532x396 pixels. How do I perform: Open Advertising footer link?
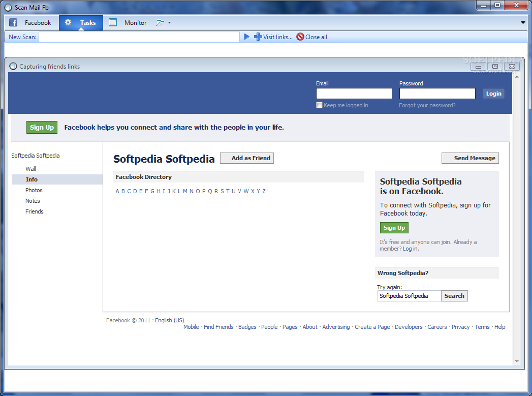coord(336,327)
